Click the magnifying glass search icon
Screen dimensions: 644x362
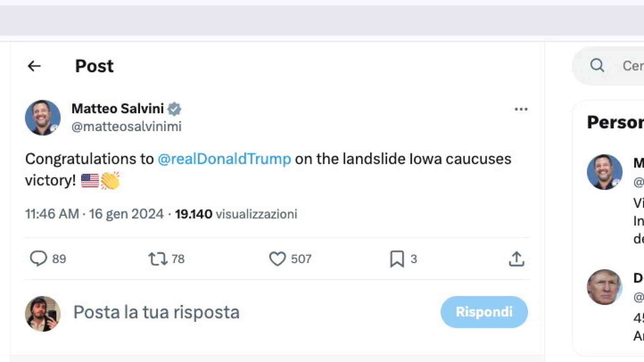pos(597,66)
